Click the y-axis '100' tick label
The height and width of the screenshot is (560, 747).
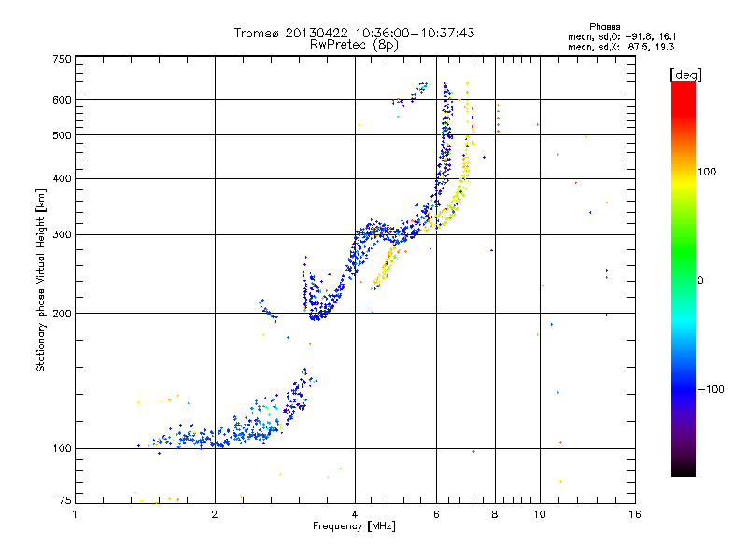[62, 449]
